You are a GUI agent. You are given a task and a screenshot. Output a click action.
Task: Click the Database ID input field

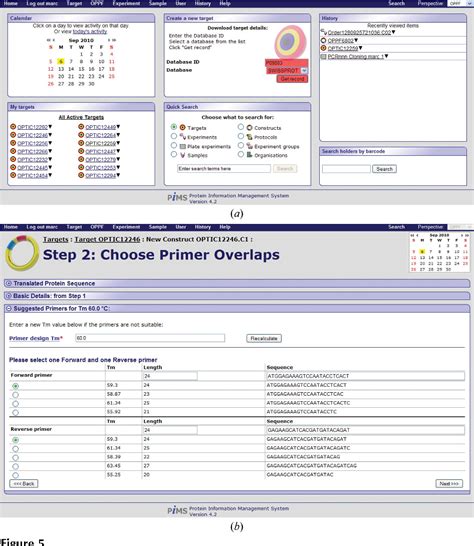[x=286, y=63]
